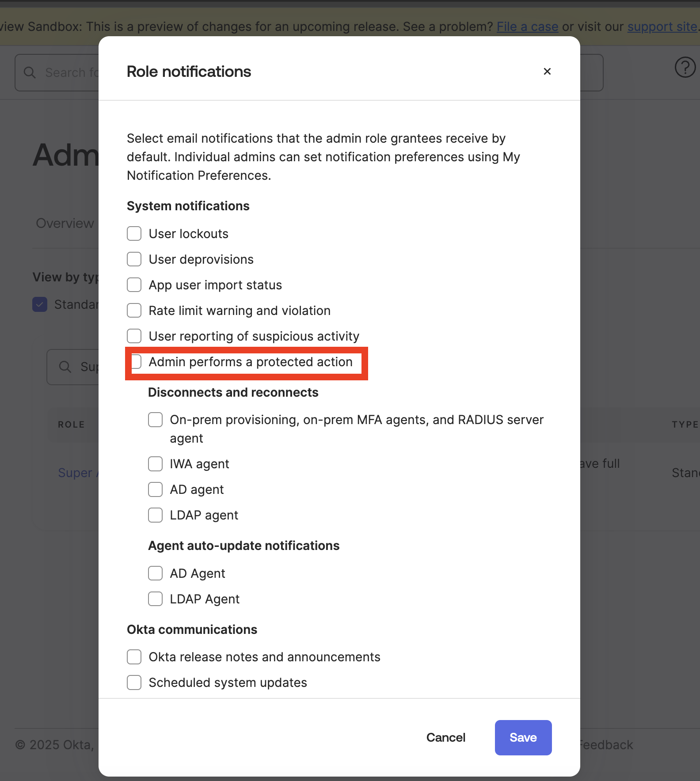Check Scheduled system updates notifications
The width and height of the screenshot is (700, 781).
click(134, 682)
